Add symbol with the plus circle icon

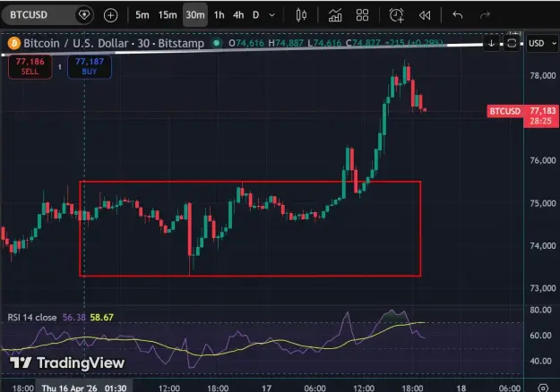pos(111,15)
